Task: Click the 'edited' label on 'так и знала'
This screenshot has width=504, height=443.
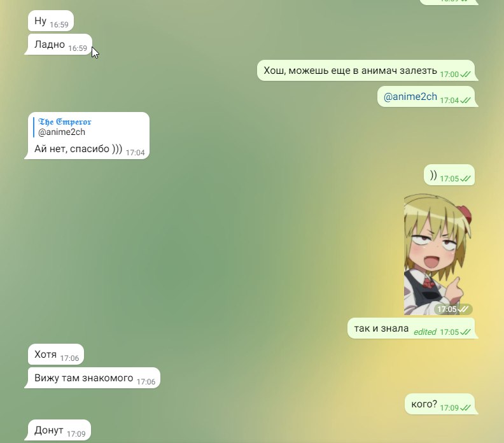Action: pyautogui.click(x=425, y=332)
